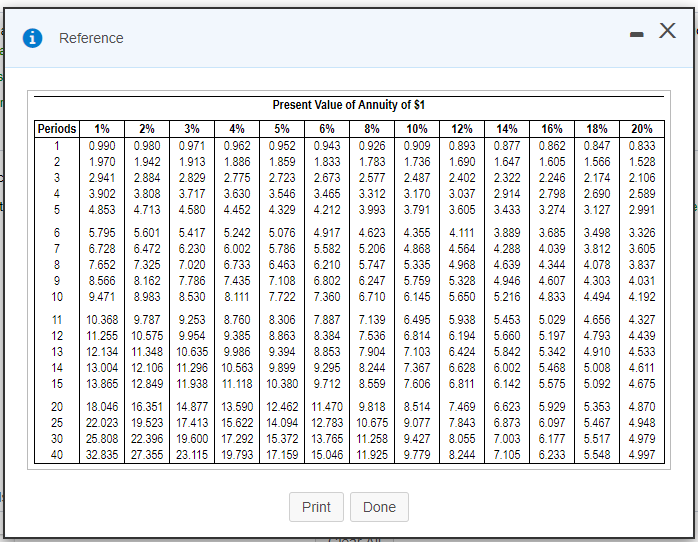Click the 16% column header
The height and width of the screenshot is (542, 698).
(552, 129)
